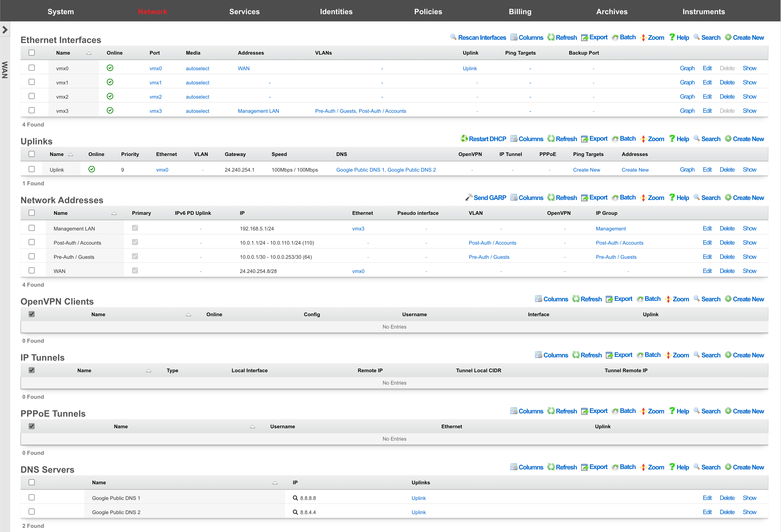Check the Uplink row checkbox

pyautogui.click(x=32, y=169)
